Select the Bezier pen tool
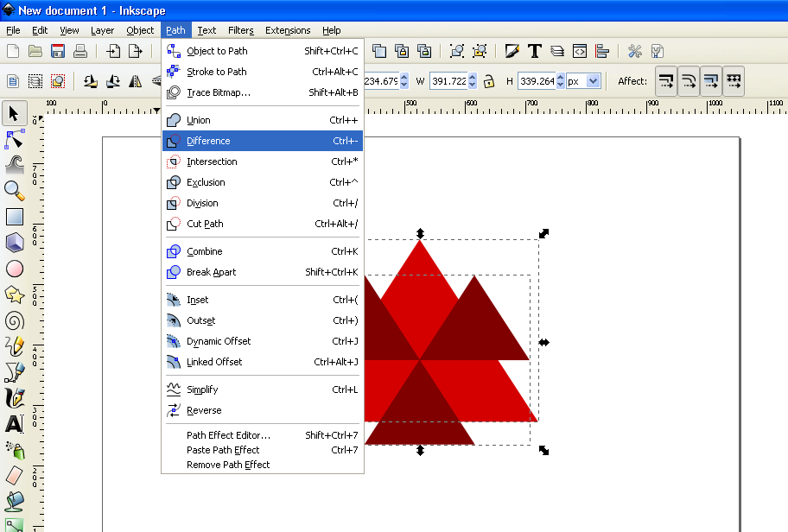Image resolution: width=788 pixels, height=532 pixels. pos(14,372)
